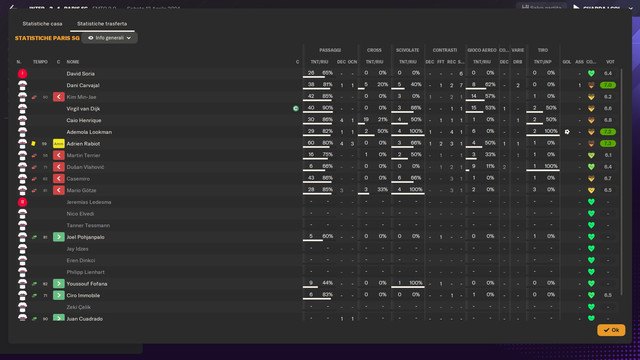Click the red substituted-off arrow for Kim Min-Jae
Viewport: 640px width, 360px height.
click(x=59, y=97)
